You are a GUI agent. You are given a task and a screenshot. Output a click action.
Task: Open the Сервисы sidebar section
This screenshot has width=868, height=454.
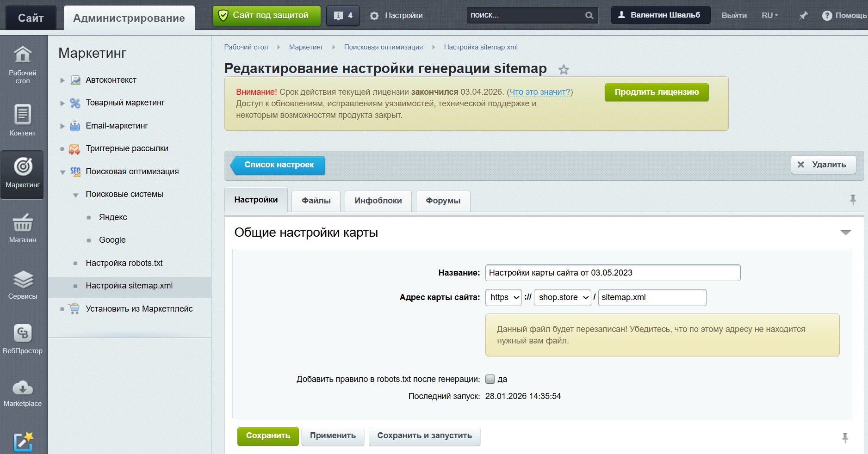click(x=23, y=285)
